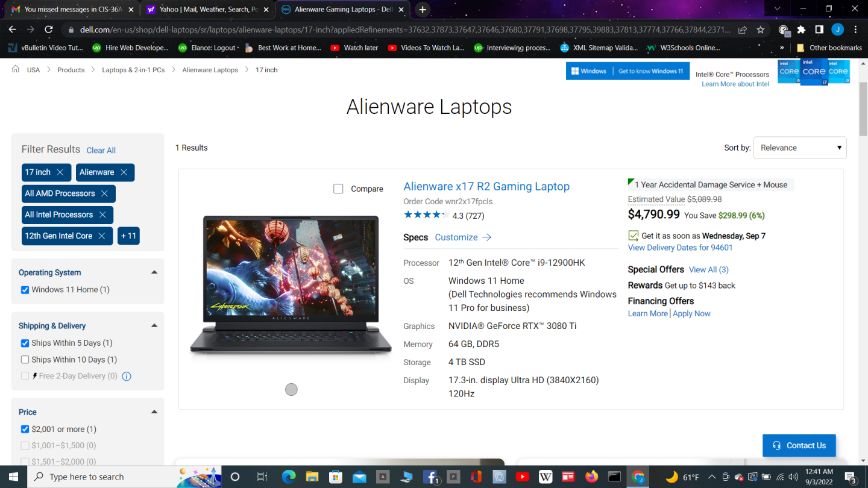Collapse the Shipping & Delivery filter section
The image size is (868, 488).
[x=154, y=325]
